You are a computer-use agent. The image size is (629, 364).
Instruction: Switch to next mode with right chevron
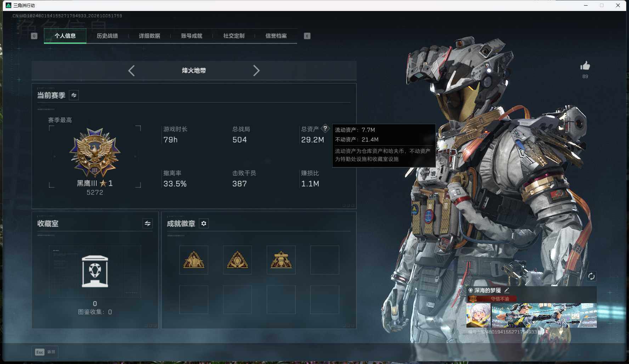click(x=256, y=71)
